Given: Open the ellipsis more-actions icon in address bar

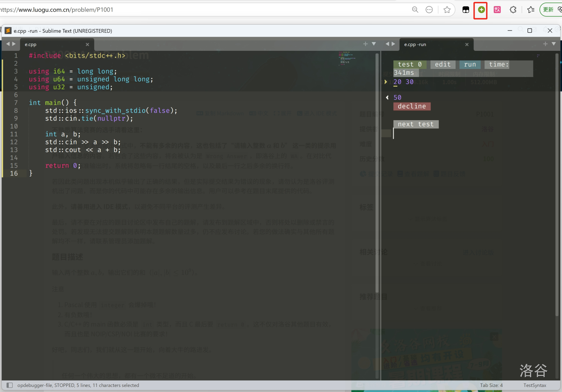Looking at the screenshot, I should pos(429,9).
